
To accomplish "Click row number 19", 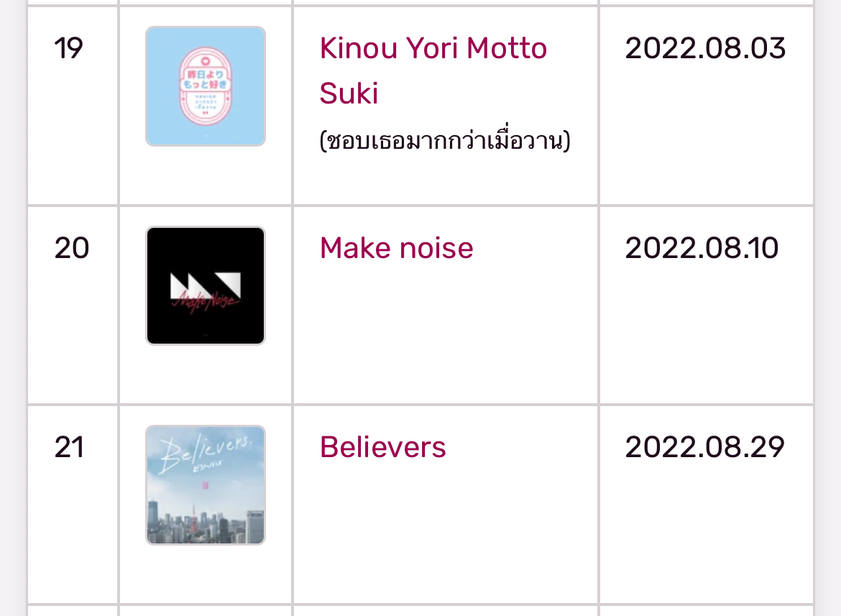I will pyautogui.click(x=69, y=48).
